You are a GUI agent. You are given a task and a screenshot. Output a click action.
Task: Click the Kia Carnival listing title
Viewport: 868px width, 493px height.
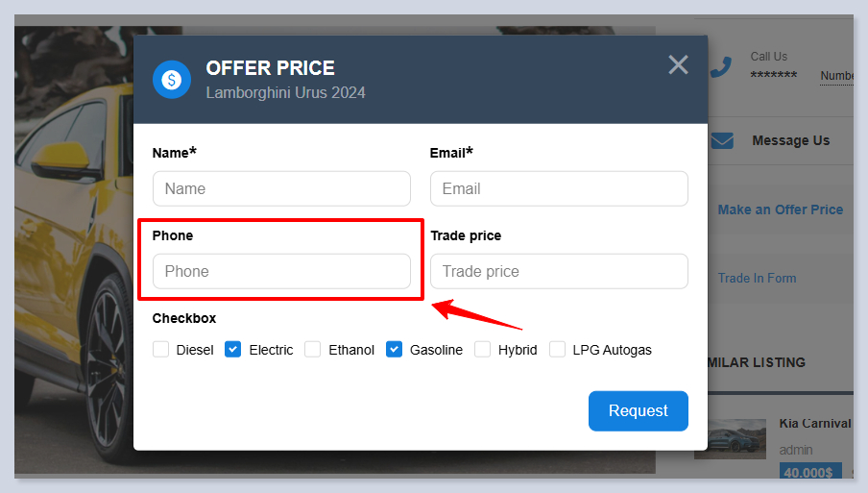pyautogui.click(x=814, y=424)
